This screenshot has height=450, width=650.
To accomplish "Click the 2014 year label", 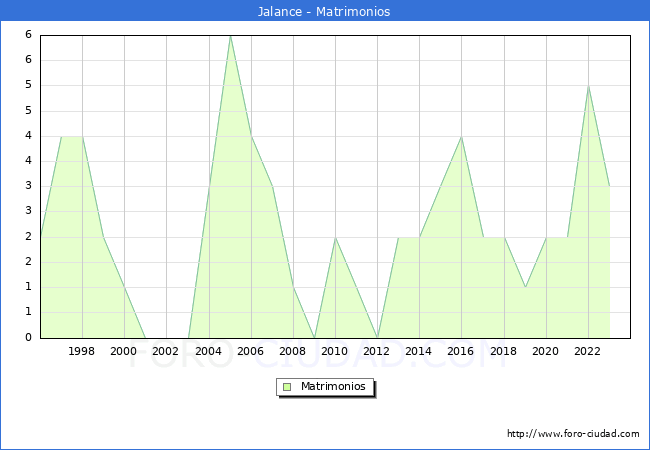I will point(419,351).
